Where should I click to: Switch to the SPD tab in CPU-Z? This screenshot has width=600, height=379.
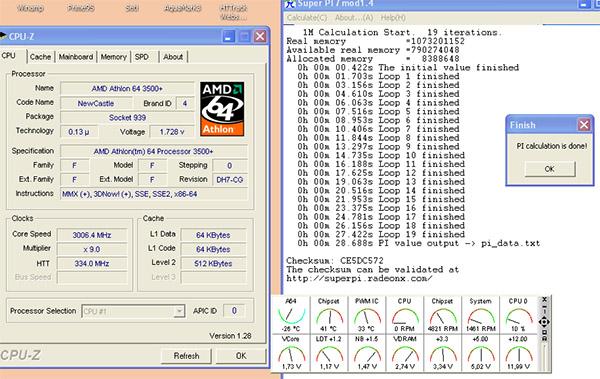142,57
